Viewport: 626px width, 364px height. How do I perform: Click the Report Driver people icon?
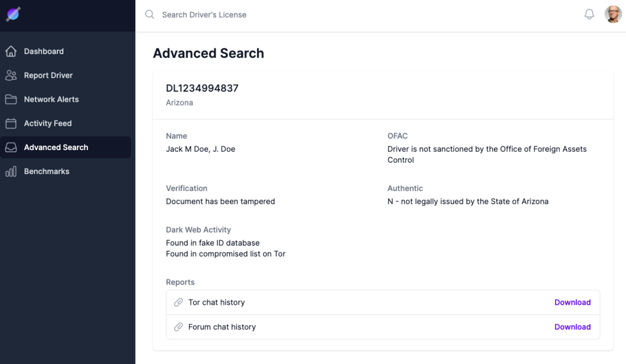pyautogui.click(x=11, y=75)
